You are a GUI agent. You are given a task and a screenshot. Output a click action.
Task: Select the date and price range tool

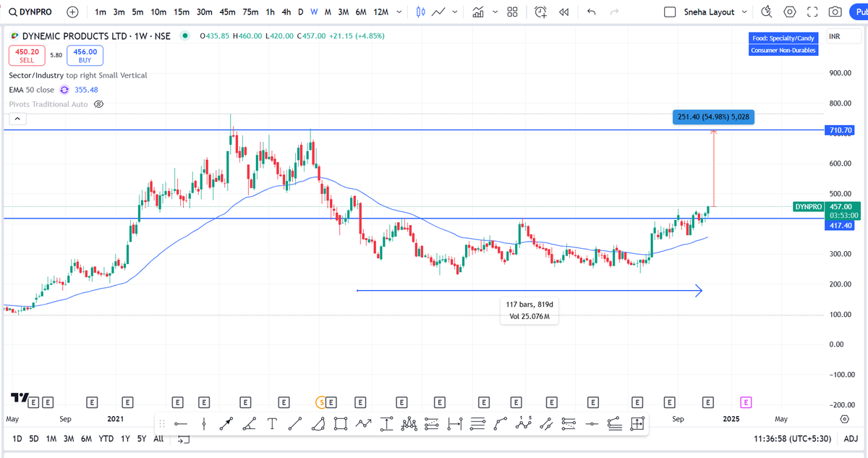tap(637, 423)
